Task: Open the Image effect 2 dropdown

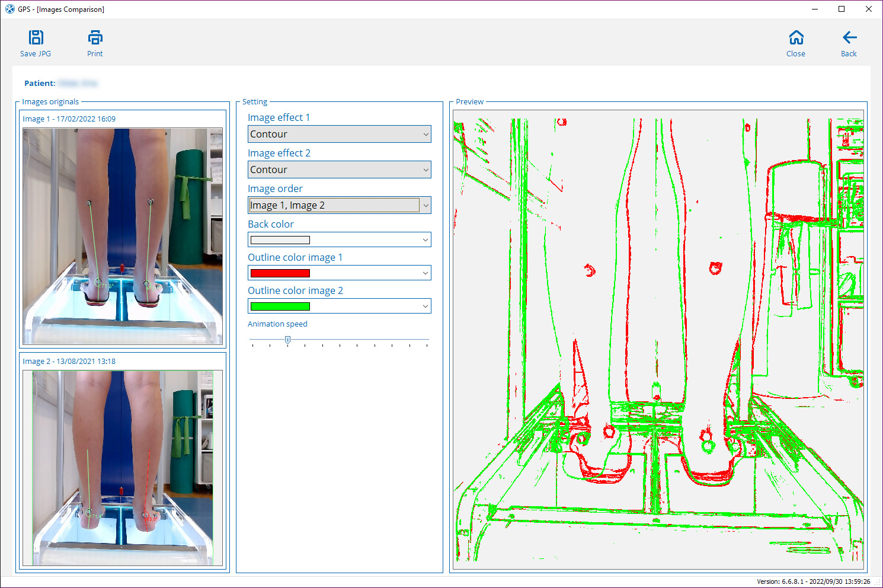Action: tap(340, 170)
